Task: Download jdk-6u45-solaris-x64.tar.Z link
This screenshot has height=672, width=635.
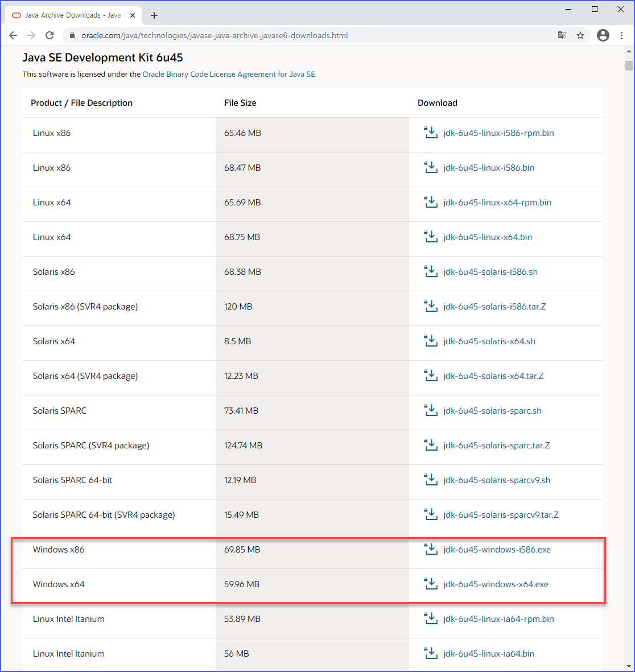Action: (493, 376)
